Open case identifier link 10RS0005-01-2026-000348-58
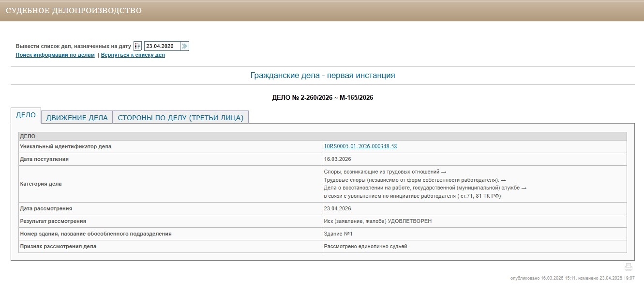The image size is (644, 284). (x=360, y=146)
